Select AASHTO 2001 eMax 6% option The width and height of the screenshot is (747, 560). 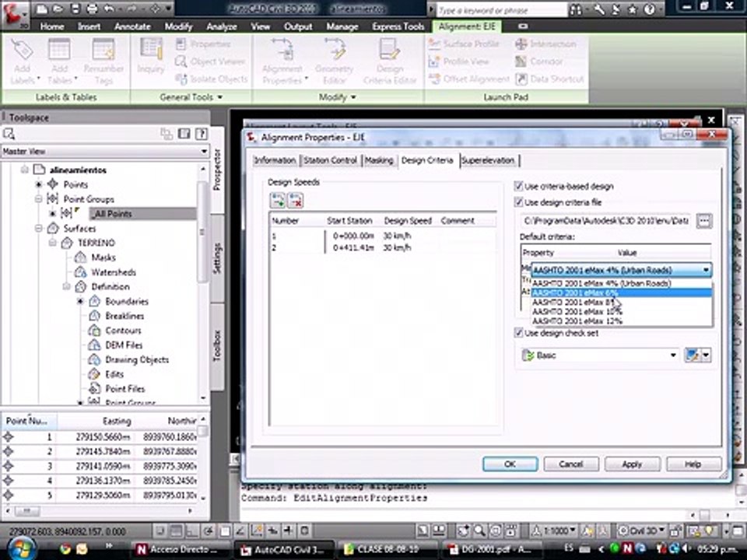622,293
